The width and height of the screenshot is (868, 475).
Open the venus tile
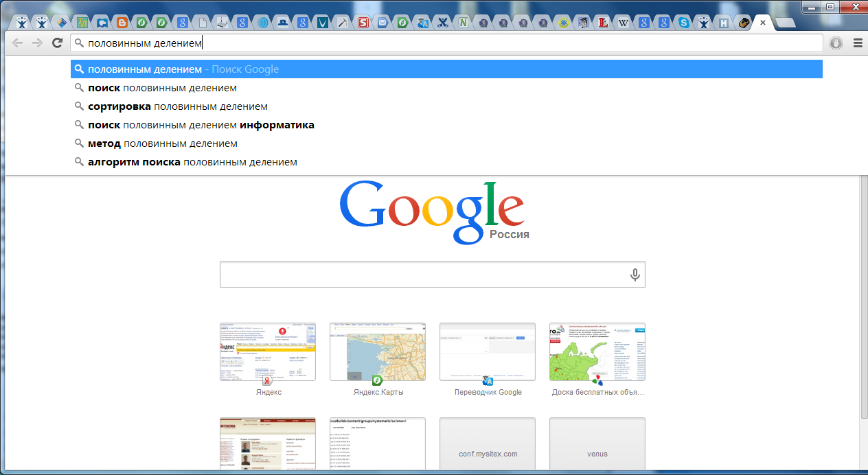[597, 445]
